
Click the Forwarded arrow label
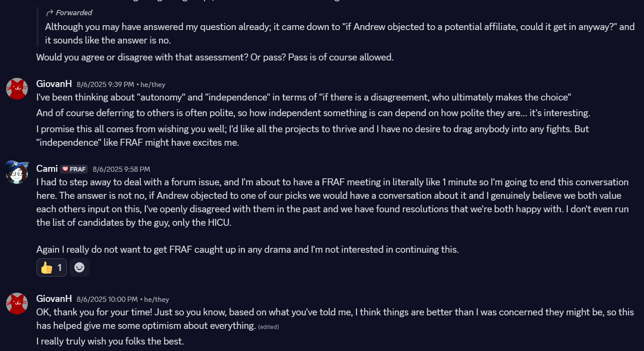pos(69,13)
